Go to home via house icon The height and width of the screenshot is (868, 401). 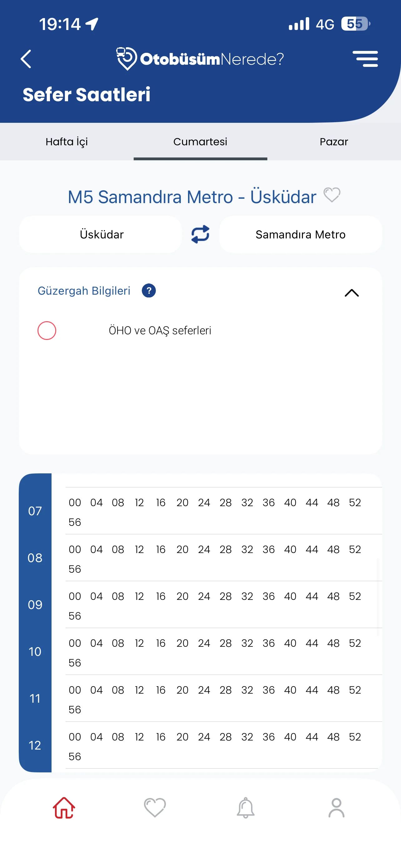64,808
